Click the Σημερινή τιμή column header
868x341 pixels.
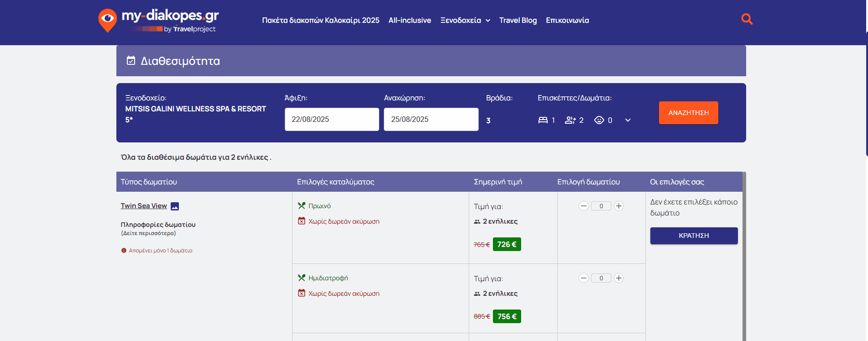point(498,182)
